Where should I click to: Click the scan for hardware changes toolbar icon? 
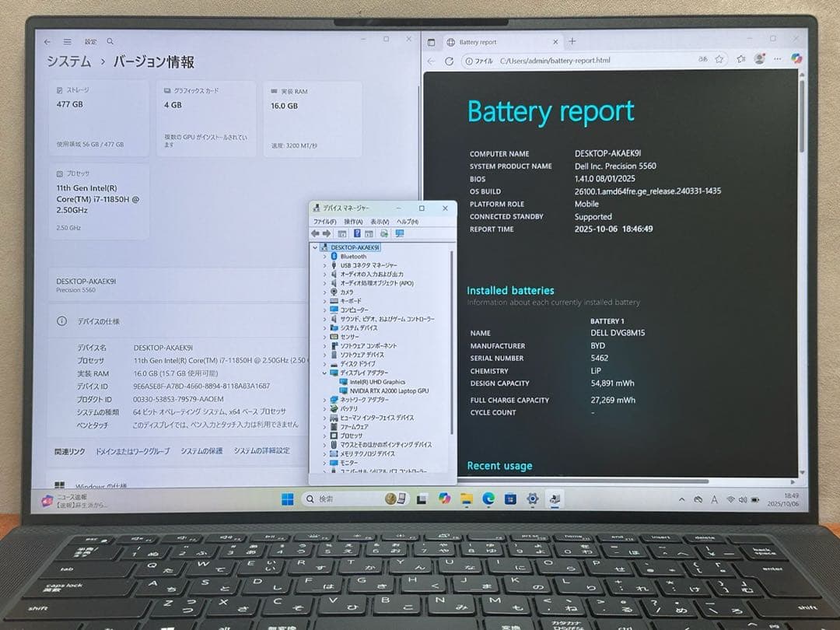[383, 233]
